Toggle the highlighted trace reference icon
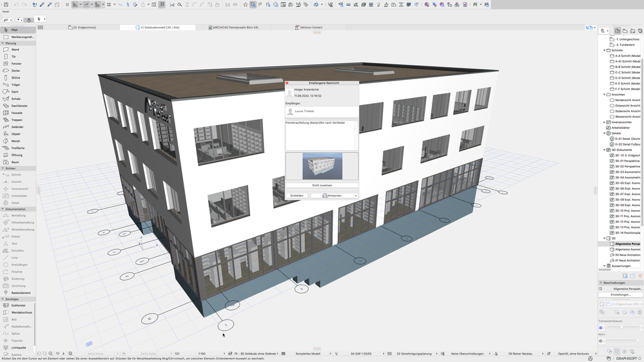This screenshot has height=362, width=644. point(253,5)
